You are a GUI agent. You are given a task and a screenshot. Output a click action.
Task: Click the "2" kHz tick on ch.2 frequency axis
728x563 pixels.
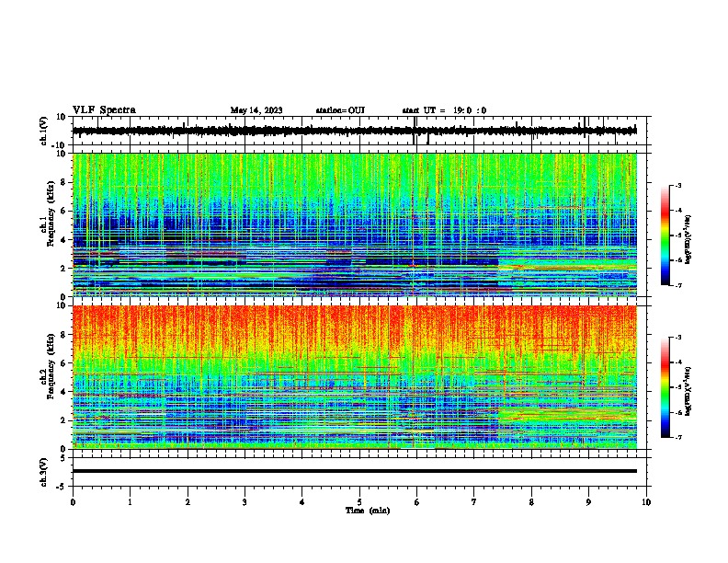[64, 420]
